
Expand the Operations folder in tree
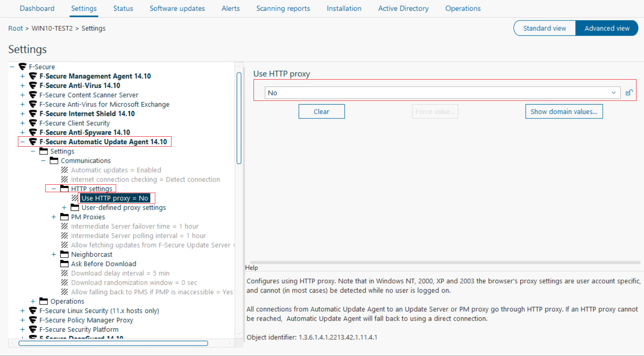(x=33, y=301)
